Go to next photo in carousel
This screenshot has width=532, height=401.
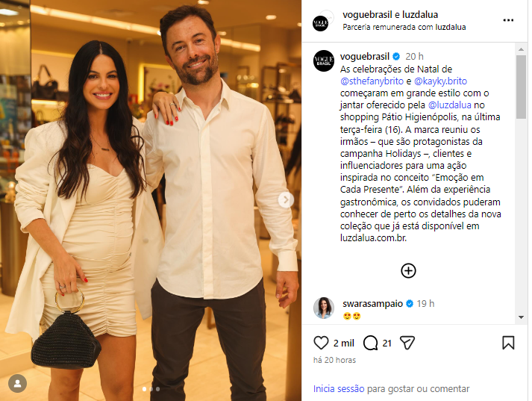286,200
